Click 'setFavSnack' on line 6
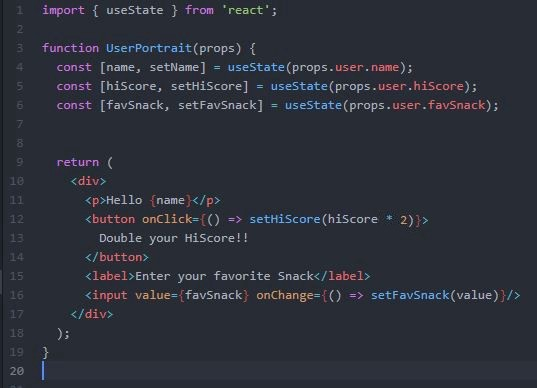 pos(217,105)
